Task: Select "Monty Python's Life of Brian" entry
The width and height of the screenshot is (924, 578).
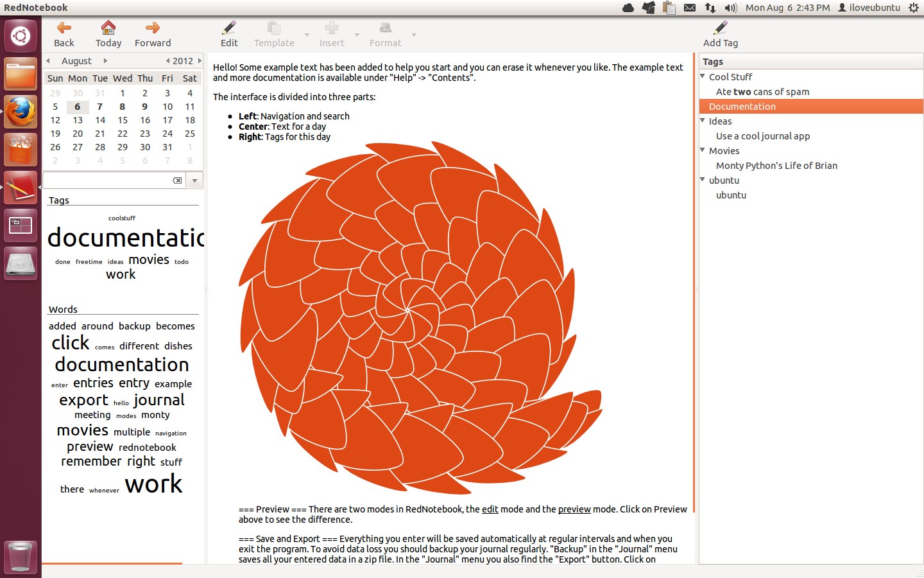Action: (x=776, y=165)
